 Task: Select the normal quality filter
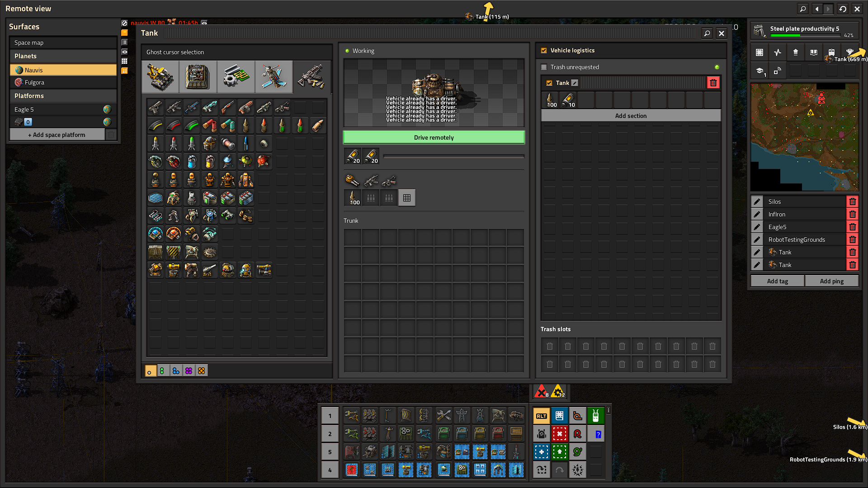pyautogui.click(x=150, y=371)
